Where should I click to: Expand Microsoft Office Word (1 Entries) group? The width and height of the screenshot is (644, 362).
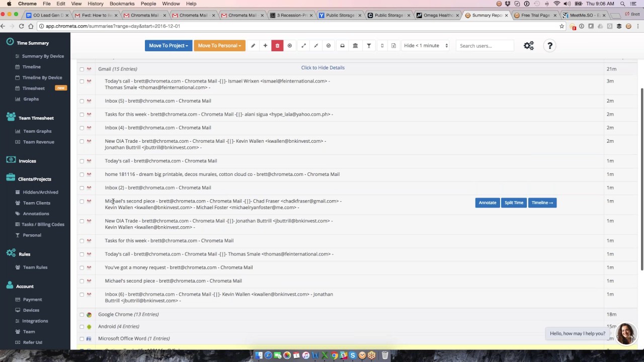click(x=134, y=338)
